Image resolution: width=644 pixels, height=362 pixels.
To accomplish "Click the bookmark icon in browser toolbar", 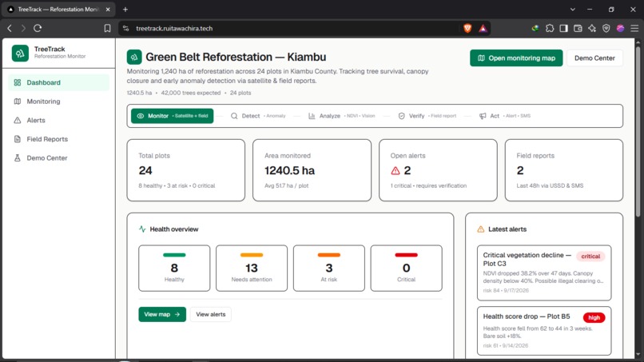I will click(107, 28).
